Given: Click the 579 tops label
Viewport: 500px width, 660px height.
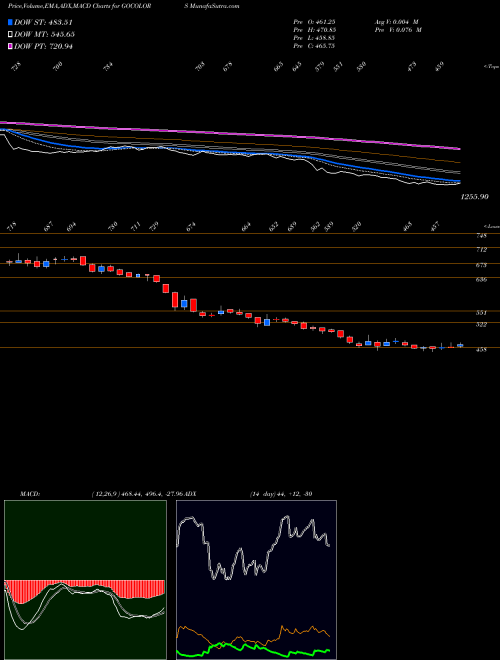Looking at the screenshot, I should (320, 67).
